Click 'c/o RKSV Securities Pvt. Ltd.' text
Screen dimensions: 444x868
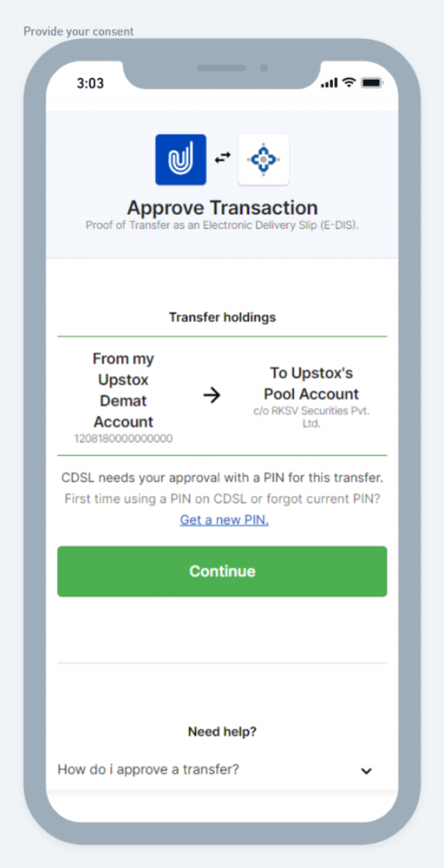coord(311,417)
